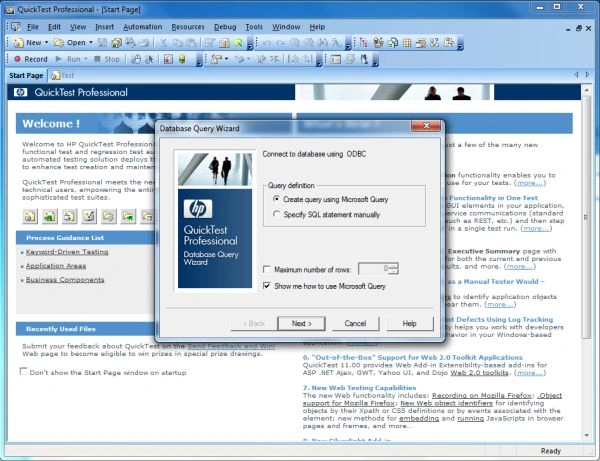Click the maximum rows spinner control
This screenshot has height=461, width=600.
394,269
